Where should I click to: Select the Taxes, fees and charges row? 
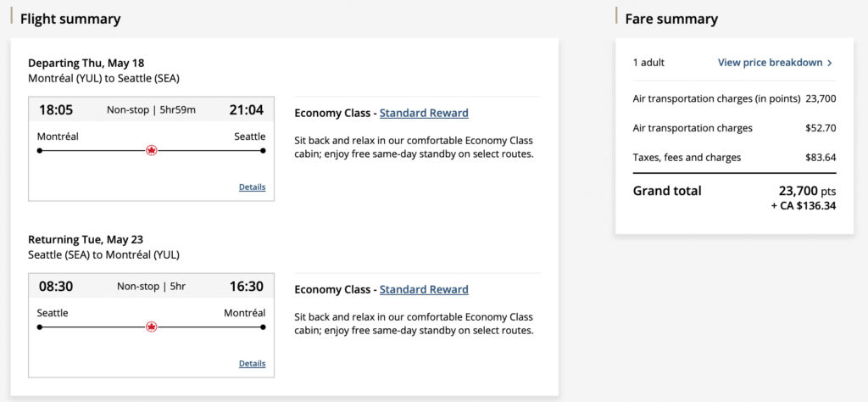pos(734,157)
